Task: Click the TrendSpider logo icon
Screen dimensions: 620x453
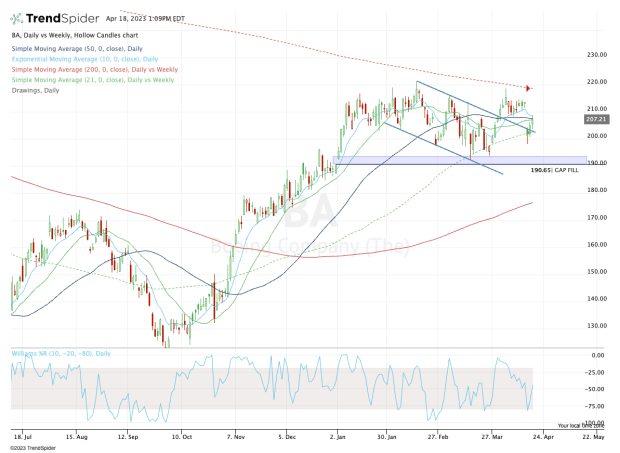Action: pos(18,17)
